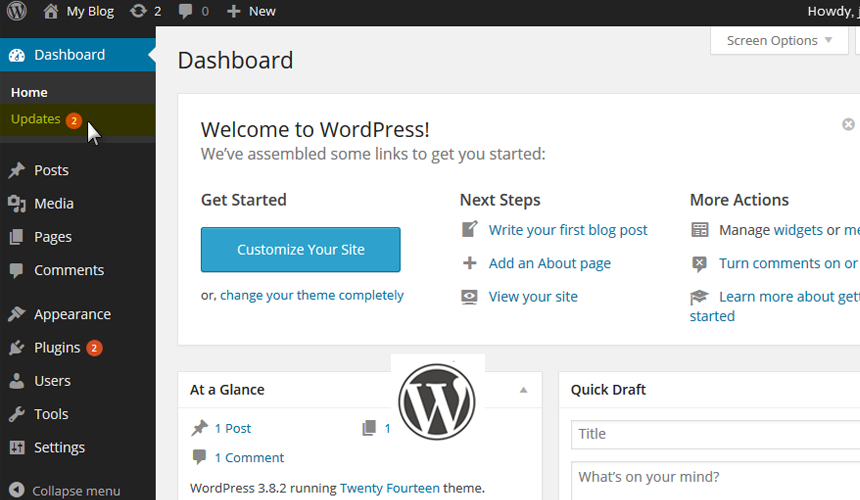Open comments bubble icon in admin bar

185,12
